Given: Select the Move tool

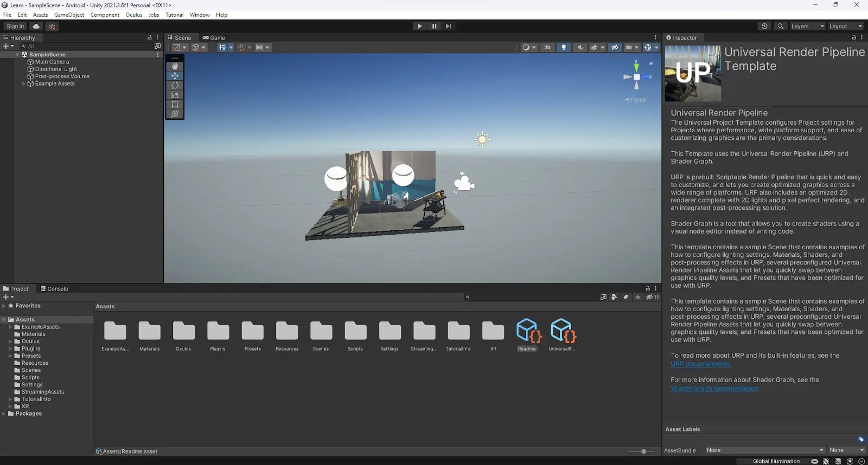Looking at the screenshot, I should point(175,76).
